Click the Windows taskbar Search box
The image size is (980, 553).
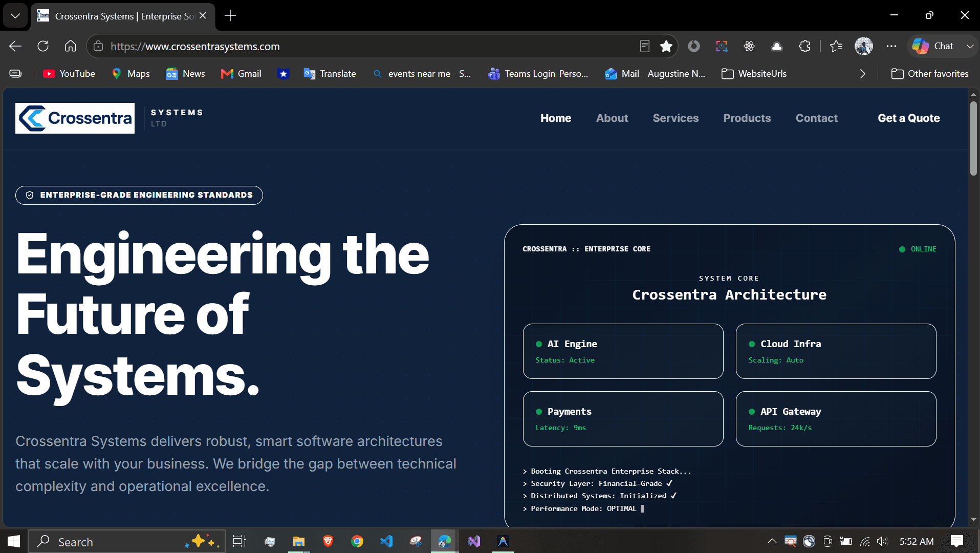(x=127, y=541)
